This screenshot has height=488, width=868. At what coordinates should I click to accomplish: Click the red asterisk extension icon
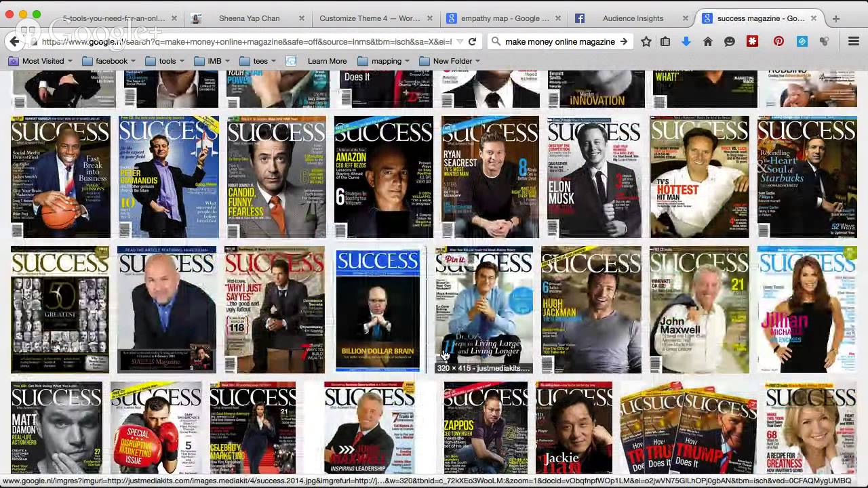[x=752, y=41]
